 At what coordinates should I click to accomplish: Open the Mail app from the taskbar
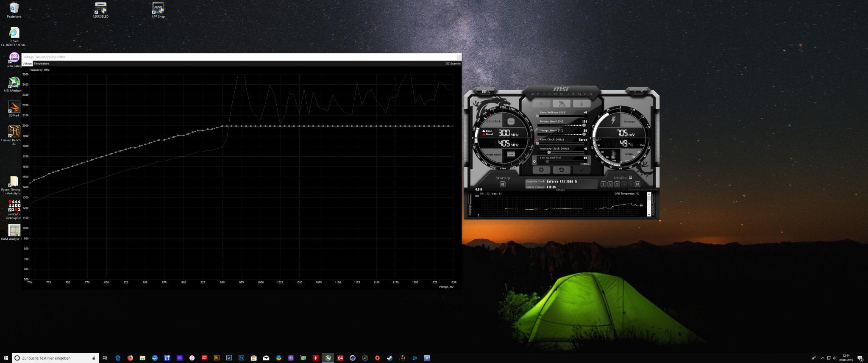(x=266, y=358)
